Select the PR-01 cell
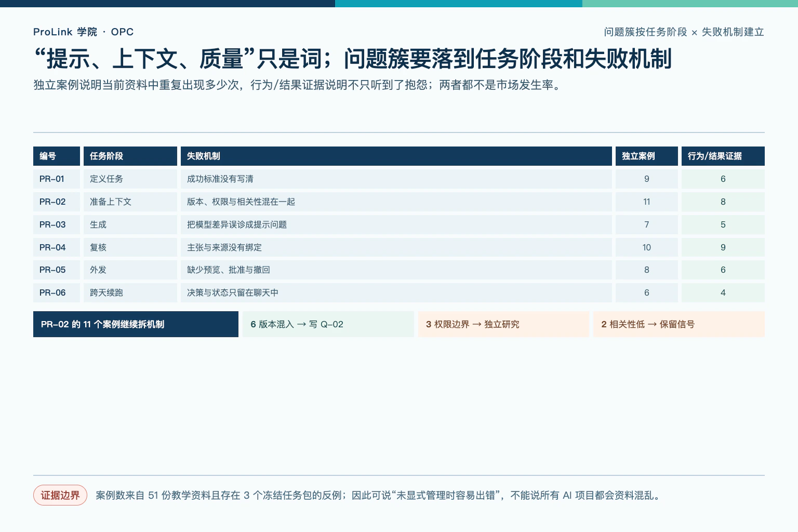This screenshot has height=532, width=798. point(57,179)
